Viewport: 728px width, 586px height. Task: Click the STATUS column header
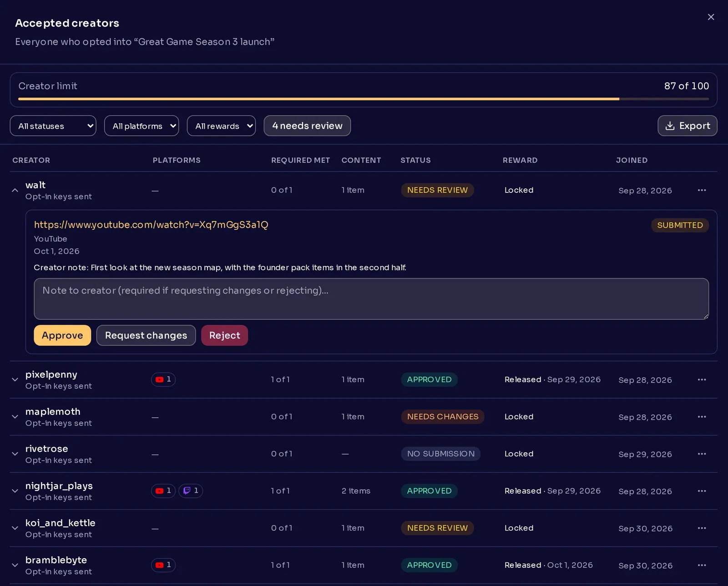pyautogui.click(x=415, y=160)
